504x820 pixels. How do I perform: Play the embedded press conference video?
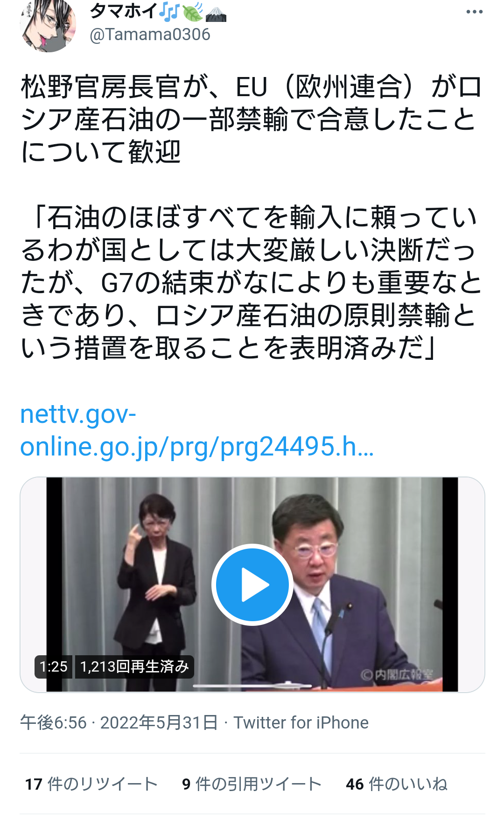(252, 584)
